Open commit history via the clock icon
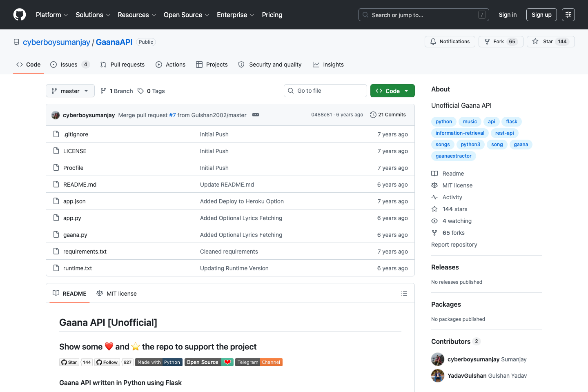This screenshot has height=392, width=588. [373, 115]
